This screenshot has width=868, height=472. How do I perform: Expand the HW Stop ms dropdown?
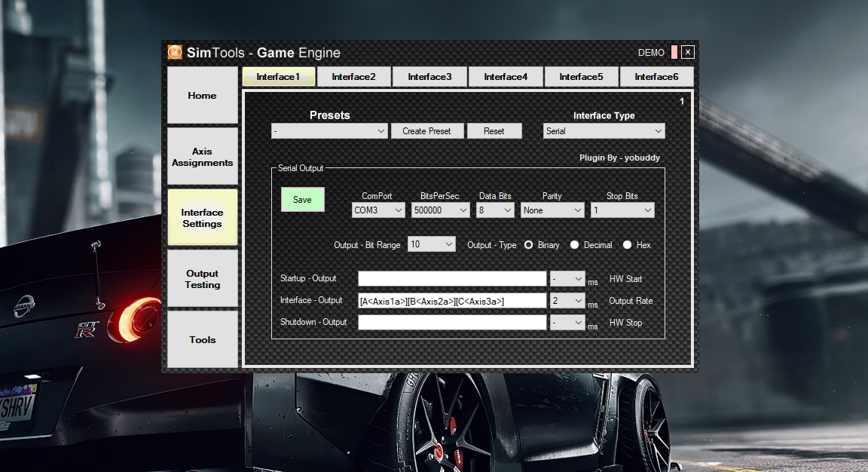tap(567, 323)
